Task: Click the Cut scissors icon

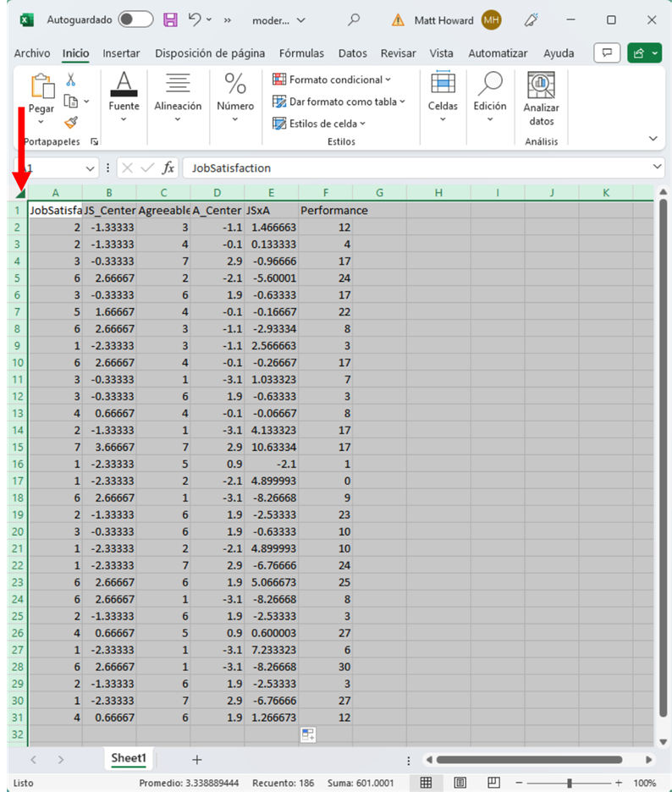Action: click(71, 80)
